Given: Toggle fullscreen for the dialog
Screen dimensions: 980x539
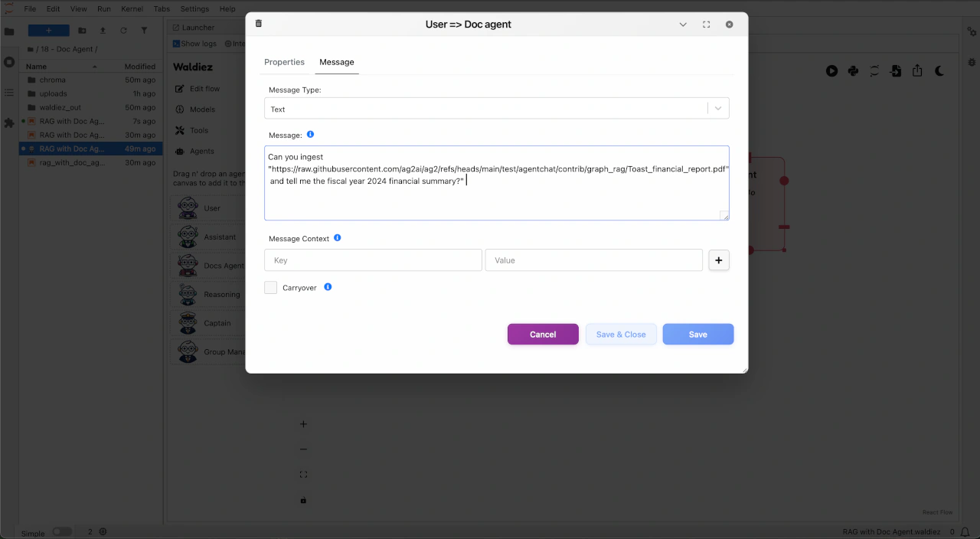Looking at the screenshot, I should pos(706,24).
